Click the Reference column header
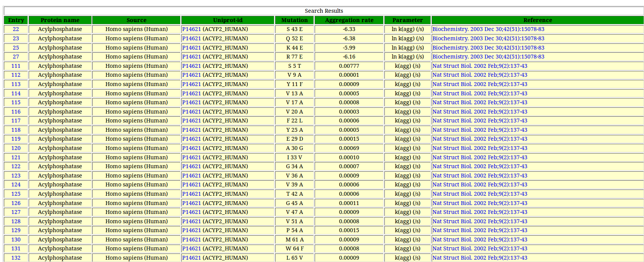 (537, 20)
